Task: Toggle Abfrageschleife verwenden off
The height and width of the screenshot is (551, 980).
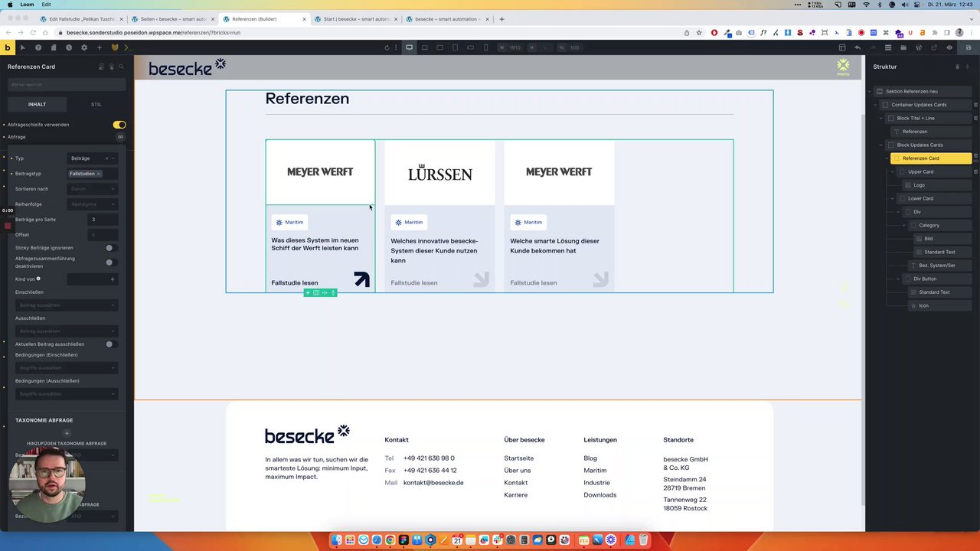Action: click(x=119, y=125)
